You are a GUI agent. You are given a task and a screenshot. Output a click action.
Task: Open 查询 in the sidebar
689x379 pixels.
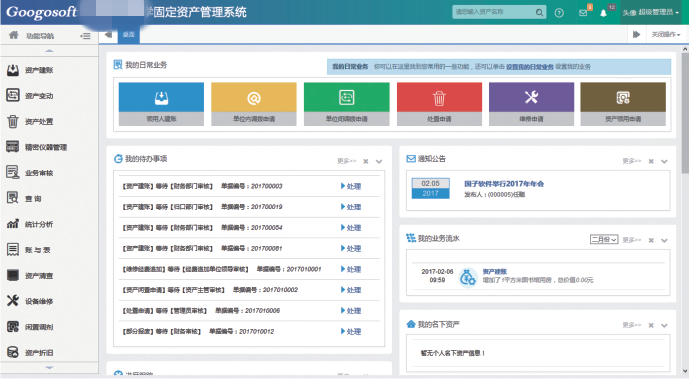[33, 199]
